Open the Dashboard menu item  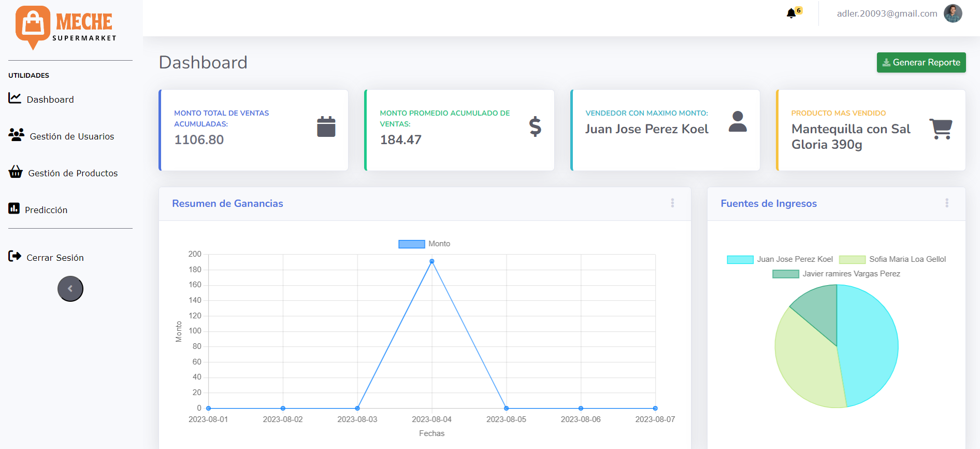tap(50, 99)
